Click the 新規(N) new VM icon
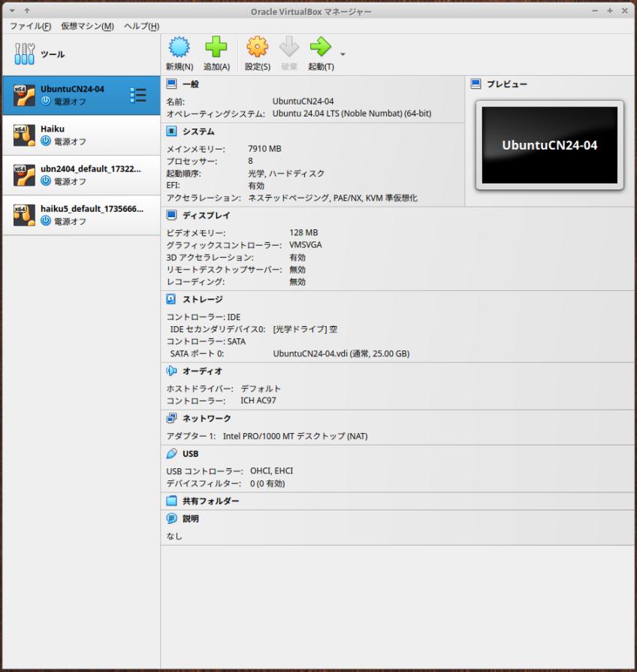Image resolution: width=637 pixels, height=672 pixels. (x=179, y=47)
